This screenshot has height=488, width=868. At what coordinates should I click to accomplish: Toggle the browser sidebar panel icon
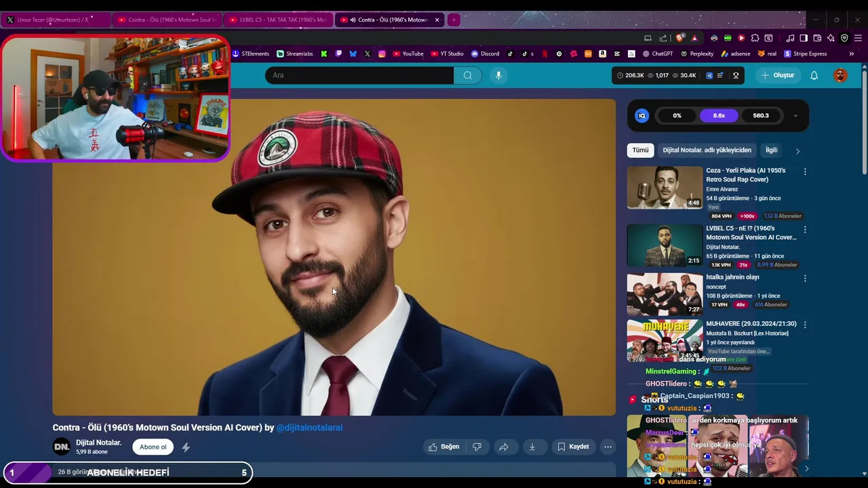click(x=804, y=38)
